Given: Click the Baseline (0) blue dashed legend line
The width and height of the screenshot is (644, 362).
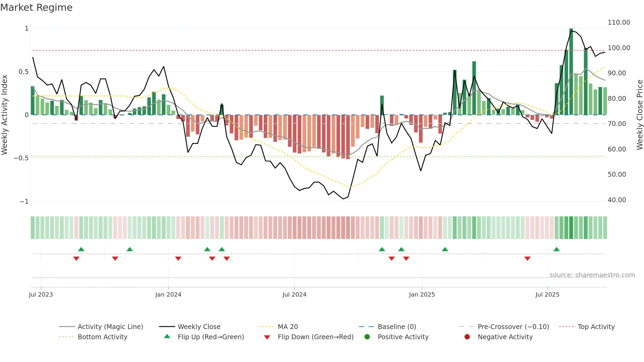Looking at the screenshot, I should click(x=366, y=327).
